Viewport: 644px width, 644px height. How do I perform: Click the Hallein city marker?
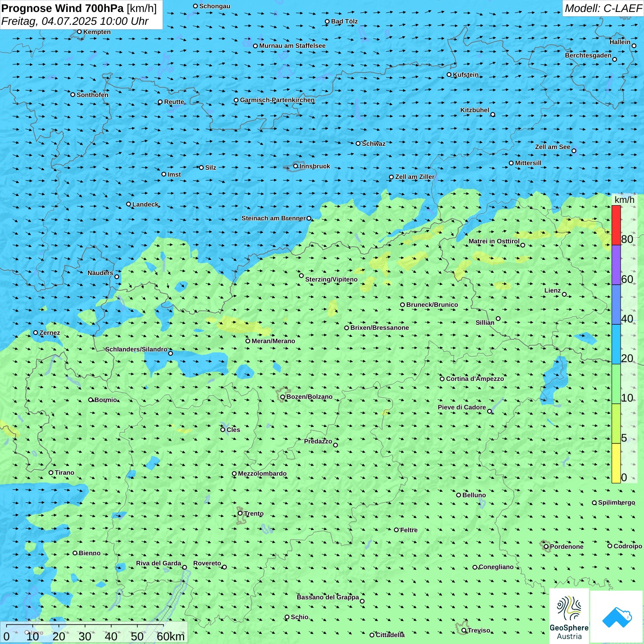tap(634, 46)
